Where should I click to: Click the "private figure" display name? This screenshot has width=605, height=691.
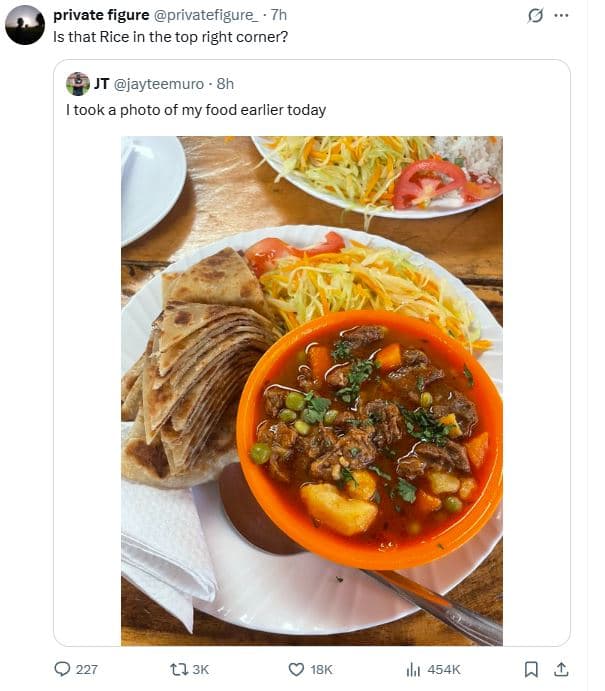click(100, 15)
